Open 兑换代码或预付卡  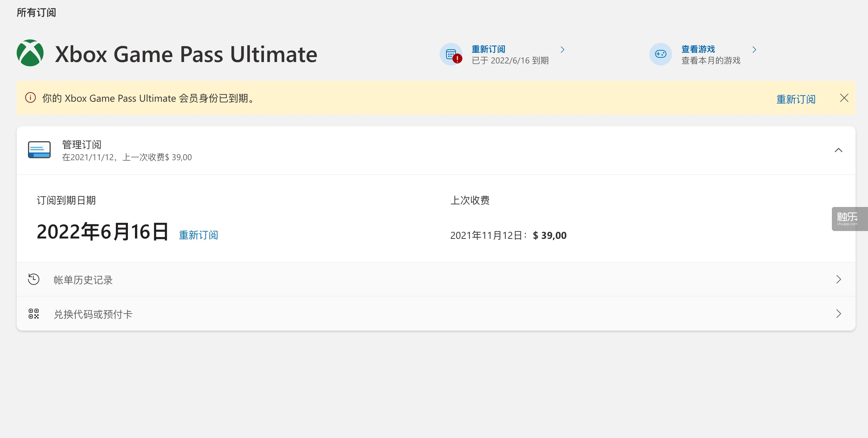[x=436, y=314]
